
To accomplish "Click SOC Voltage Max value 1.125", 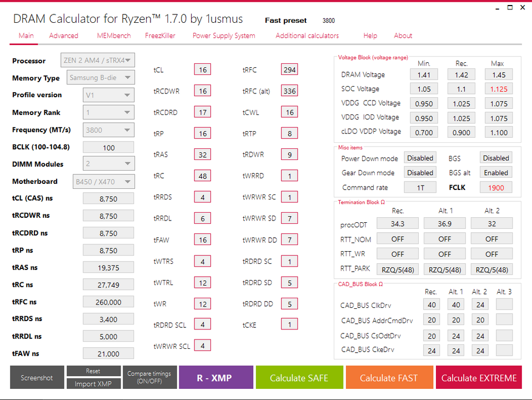I will [x=499, y=89].
